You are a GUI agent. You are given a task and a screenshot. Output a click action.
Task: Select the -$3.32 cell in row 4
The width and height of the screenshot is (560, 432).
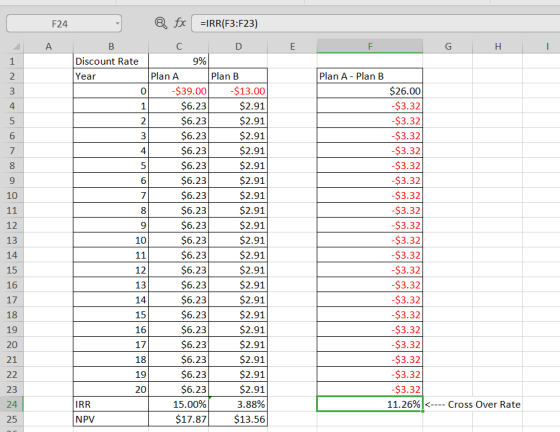point(370,106)
